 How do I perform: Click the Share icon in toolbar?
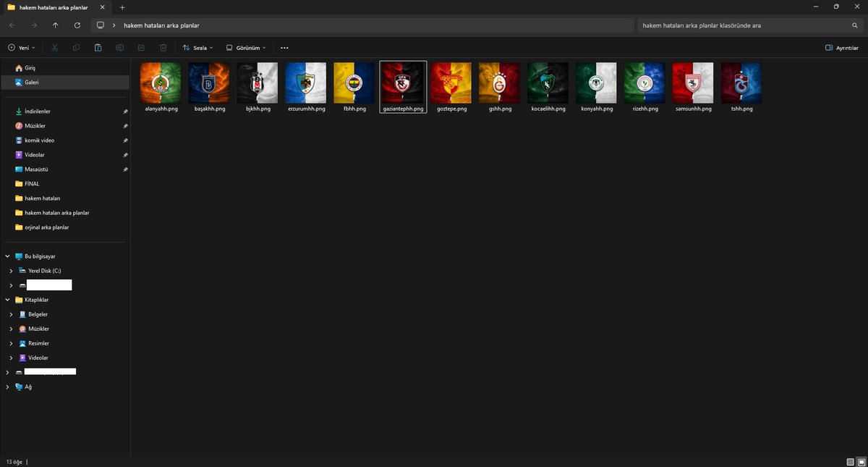pos(142,48)
